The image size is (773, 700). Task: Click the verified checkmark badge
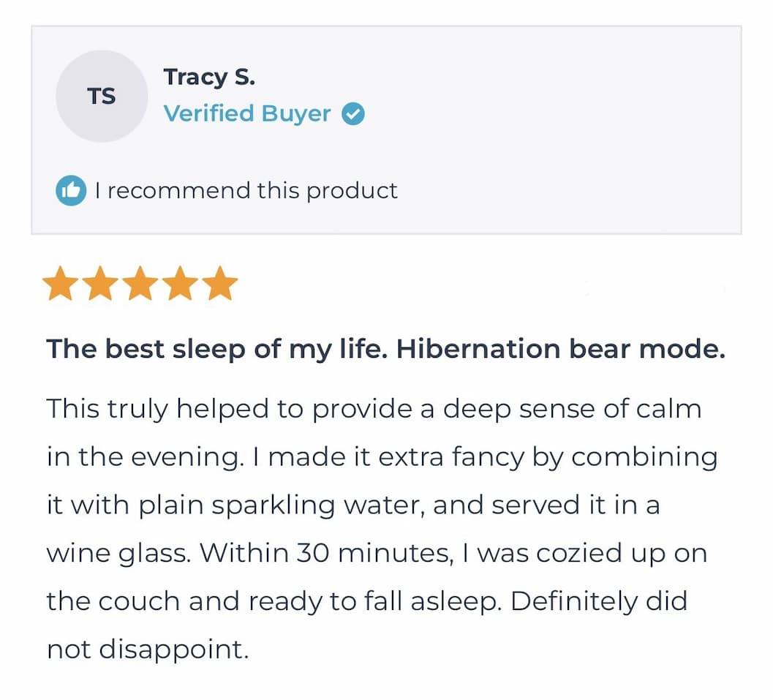[x=353, y=114]
